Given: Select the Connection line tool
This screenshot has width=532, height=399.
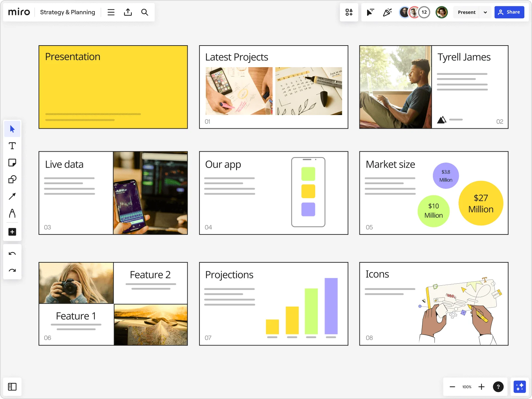Looking at the screenshot, I should (12, 197).
